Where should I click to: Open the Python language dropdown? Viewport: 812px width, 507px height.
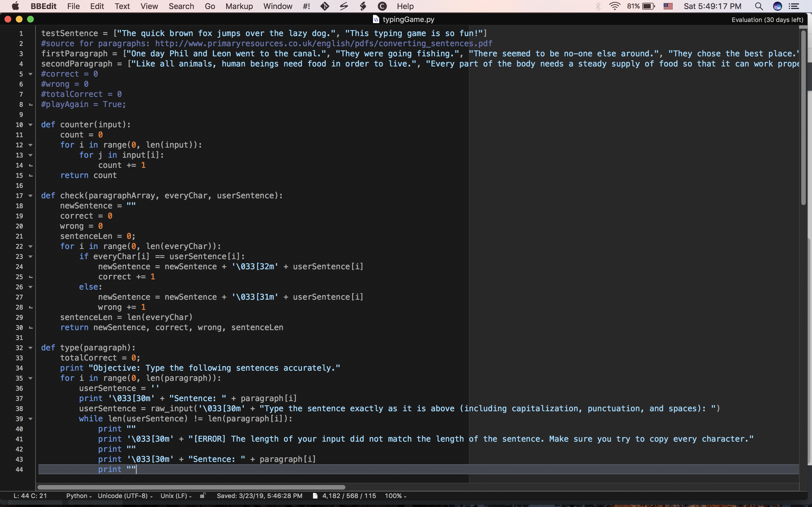(x=79, y=496)
